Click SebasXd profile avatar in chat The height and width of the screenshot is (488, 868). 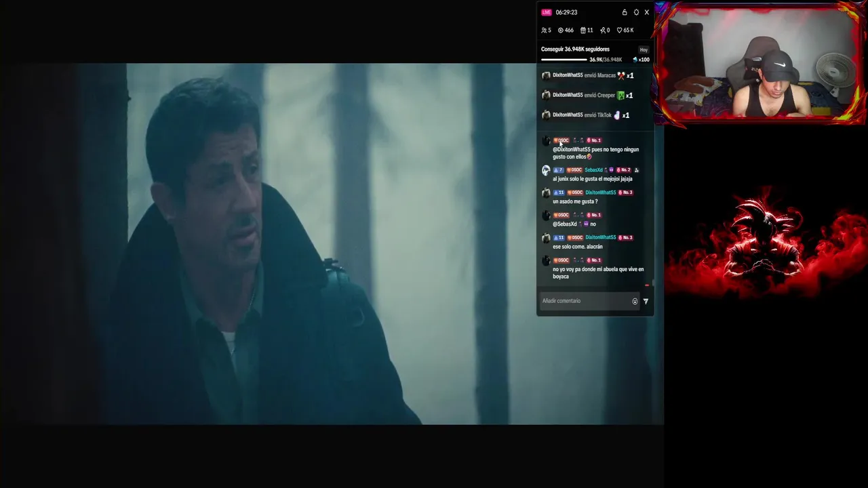[546, 171]
